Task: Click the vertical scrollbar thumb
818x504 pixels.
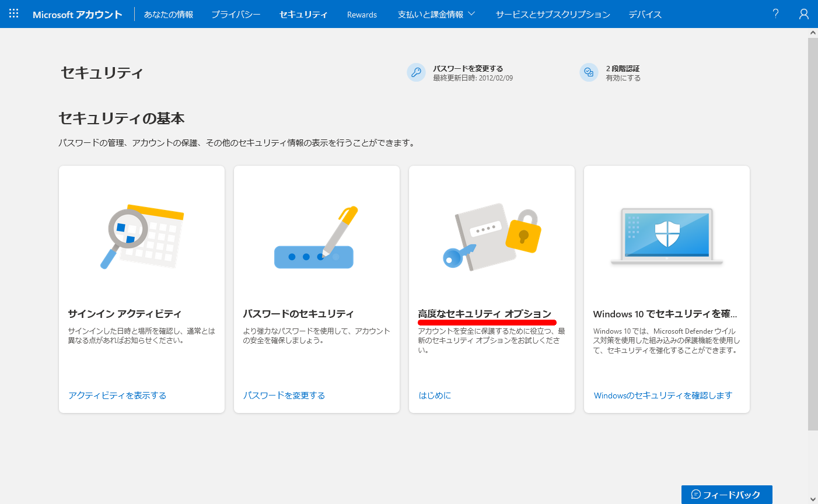Action: click(x=813, y=234)
